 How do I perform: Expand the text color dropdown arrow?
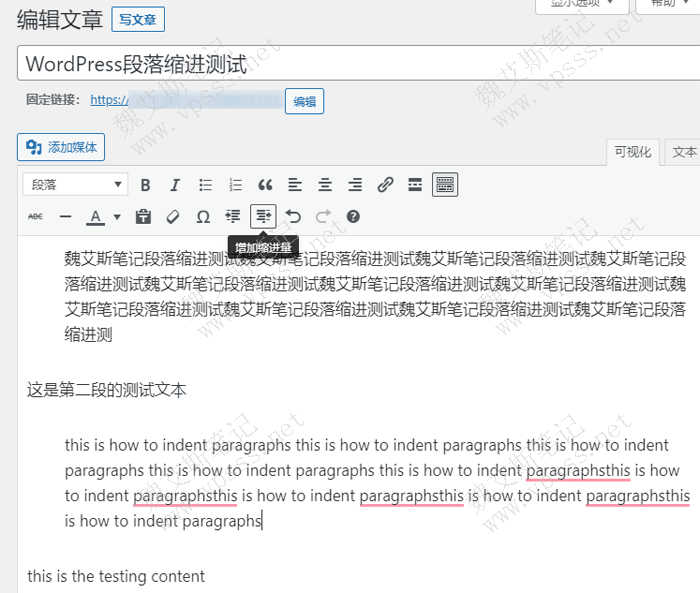point(117,216)
